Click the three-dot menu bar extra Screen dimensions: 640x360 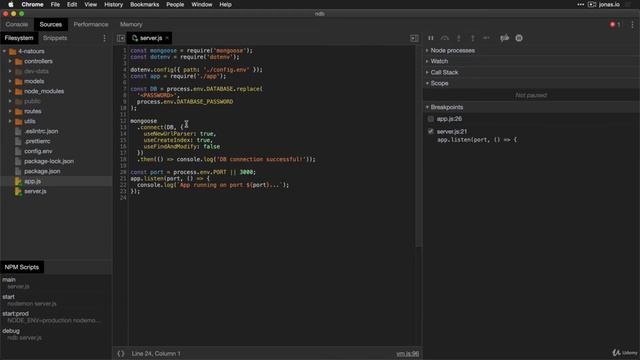click(580, 4)
